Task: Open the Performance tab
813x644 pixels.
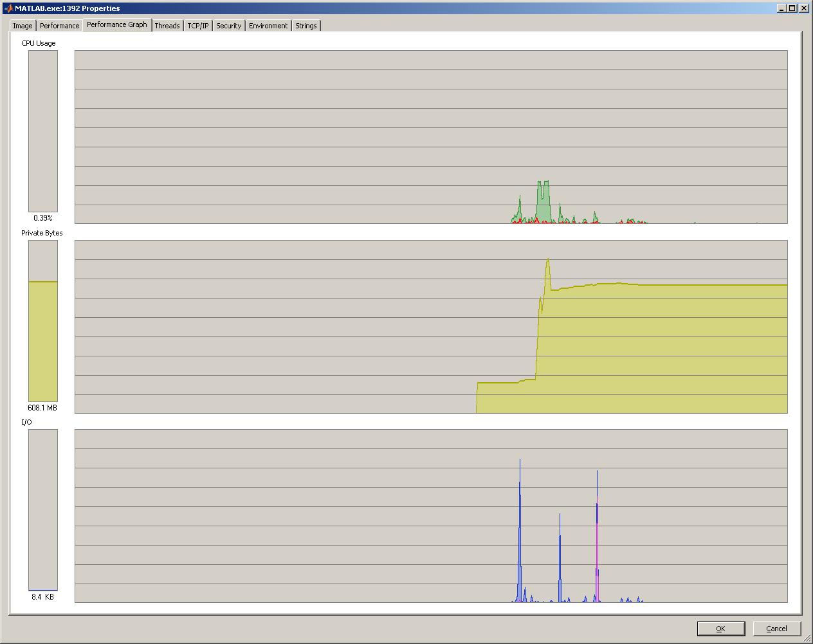Action: coord(59,26)
